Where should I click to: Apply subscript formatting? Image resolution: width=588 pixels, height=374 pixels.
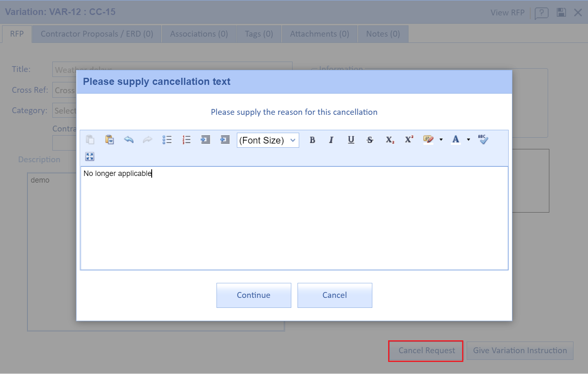pos(390,140)
